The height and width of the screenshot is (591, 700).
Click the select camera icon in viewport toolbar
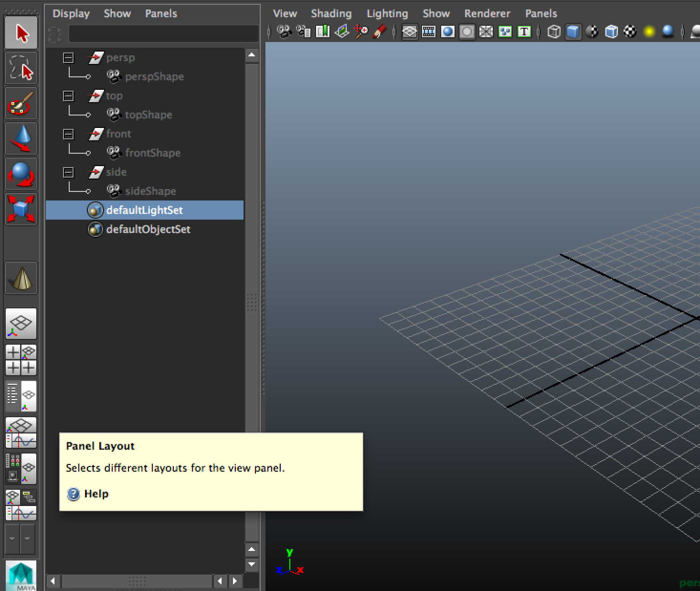coord(285,32)
